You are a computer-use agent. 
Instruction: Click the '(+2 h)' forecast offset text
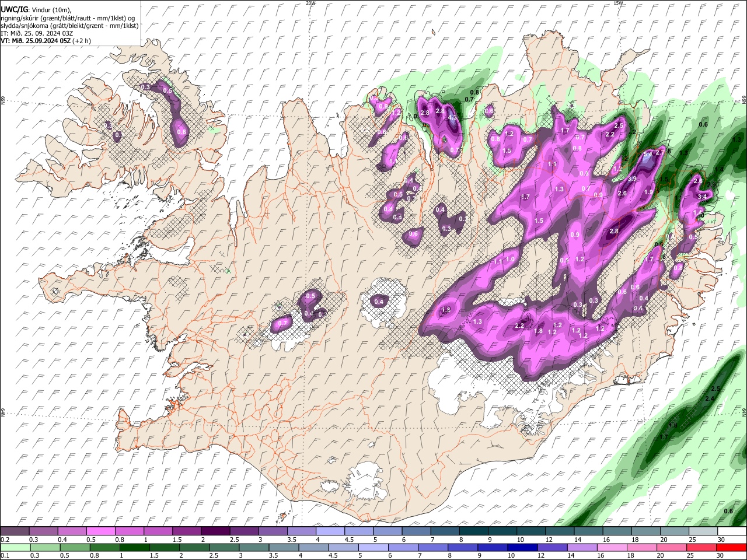82,41
